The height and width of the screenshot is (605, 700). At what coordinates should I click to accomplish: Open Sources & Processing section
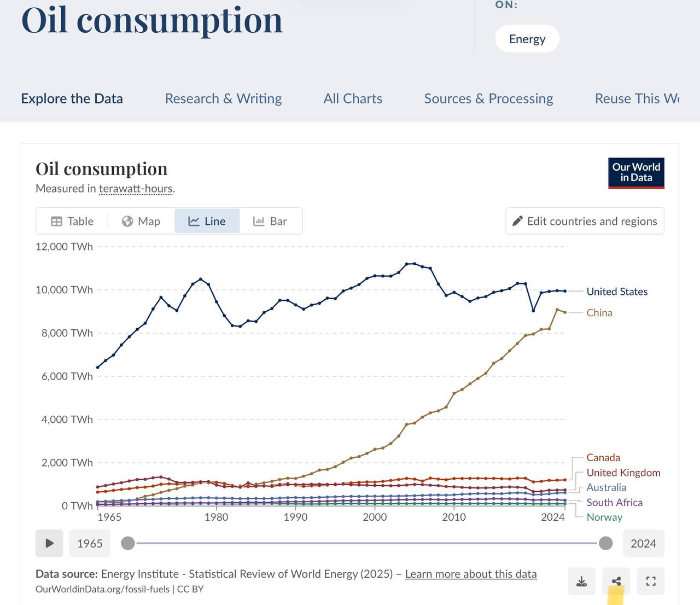[488, 98]
